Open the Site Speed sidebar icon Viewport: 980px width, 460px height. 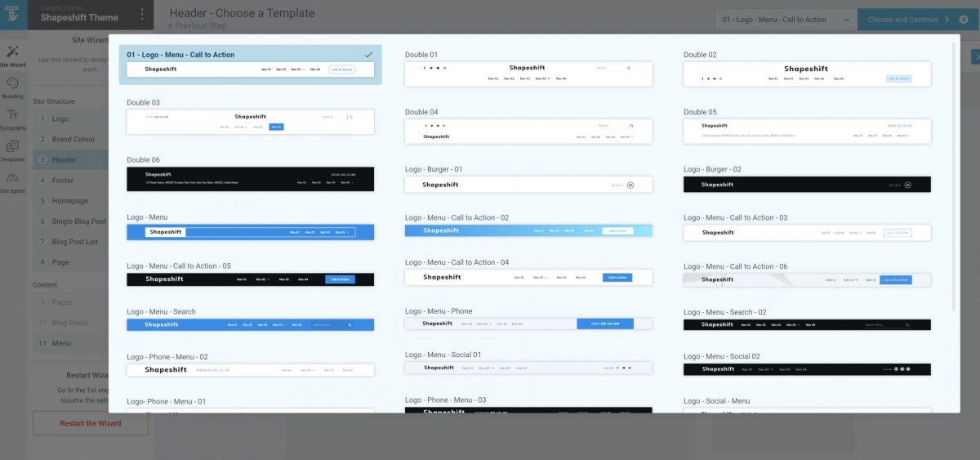pyautogui.click(x=13, y=182)
